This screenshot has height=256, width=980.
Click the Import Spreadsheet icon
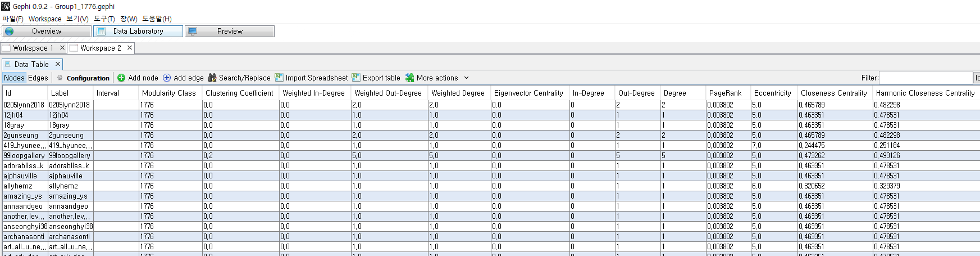click(279, 78)
